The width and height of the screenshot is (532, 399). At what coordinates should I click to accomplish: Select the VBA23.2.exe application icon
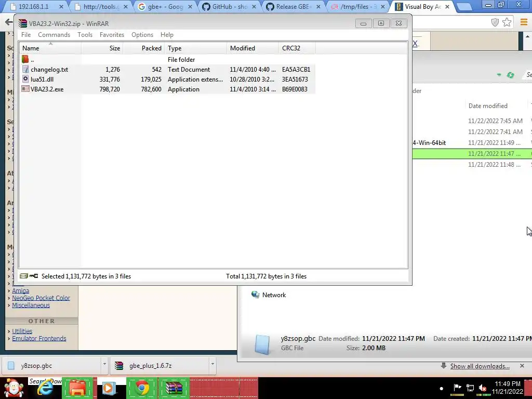[25, 89]
